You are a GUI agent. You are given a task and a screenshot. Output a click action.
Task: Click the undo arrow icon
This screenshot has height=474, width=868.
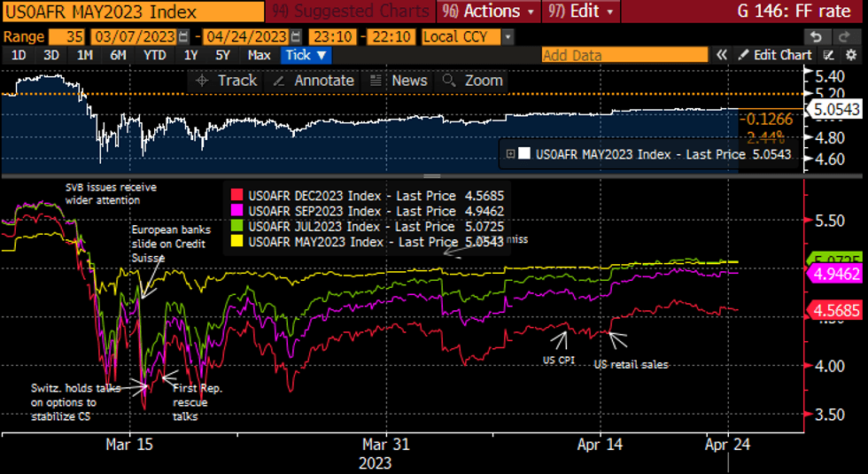click(x=817, y=36)
